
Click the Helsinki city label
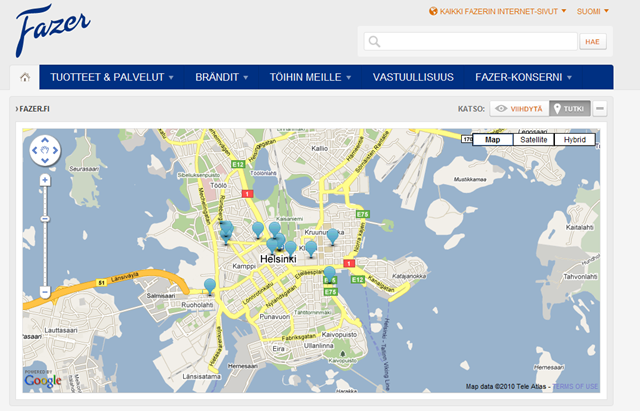pos(278,259)
